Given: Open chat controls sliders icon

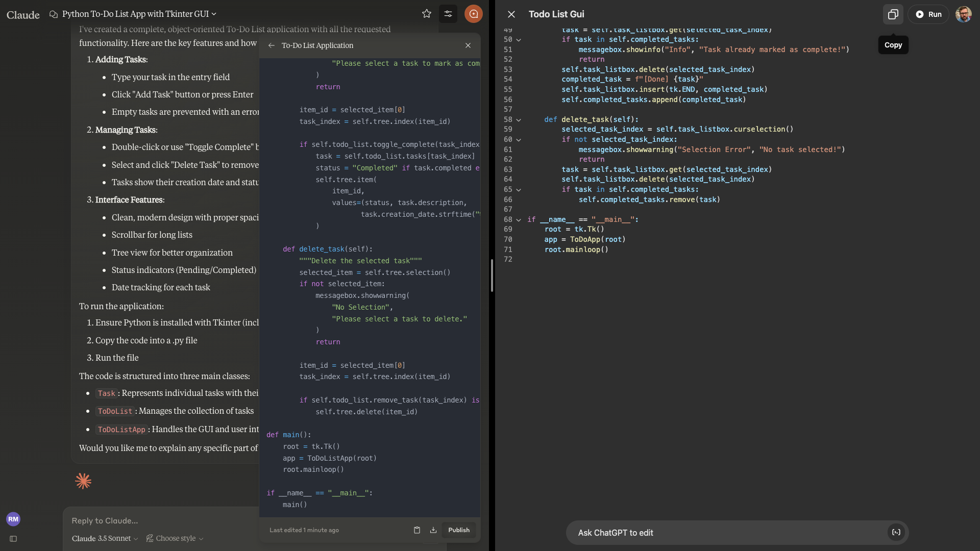Looking at the screenshot, I should click(x=448, y=14).
